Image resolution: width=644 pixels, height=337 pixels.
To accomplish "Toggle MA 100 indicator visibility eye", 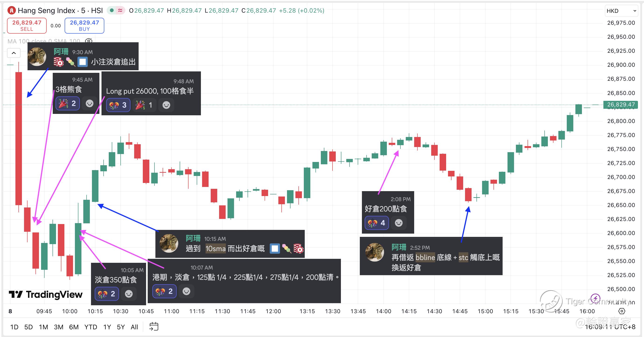I will coord(89,41).
